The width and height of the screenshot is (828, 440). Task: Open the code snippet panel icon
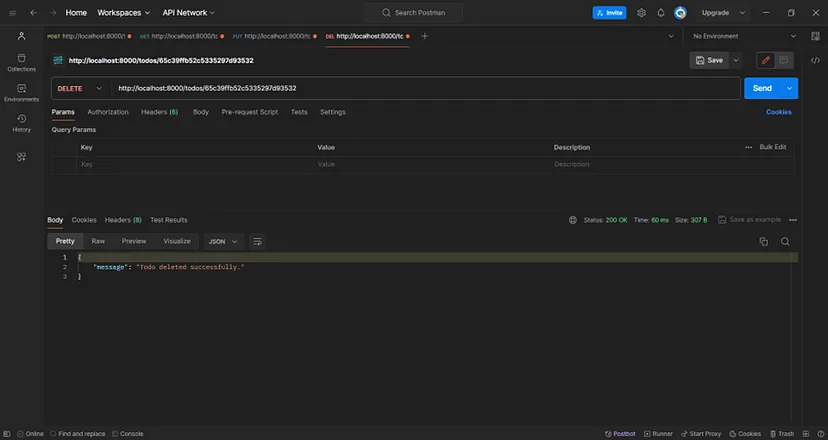(815, 60)
